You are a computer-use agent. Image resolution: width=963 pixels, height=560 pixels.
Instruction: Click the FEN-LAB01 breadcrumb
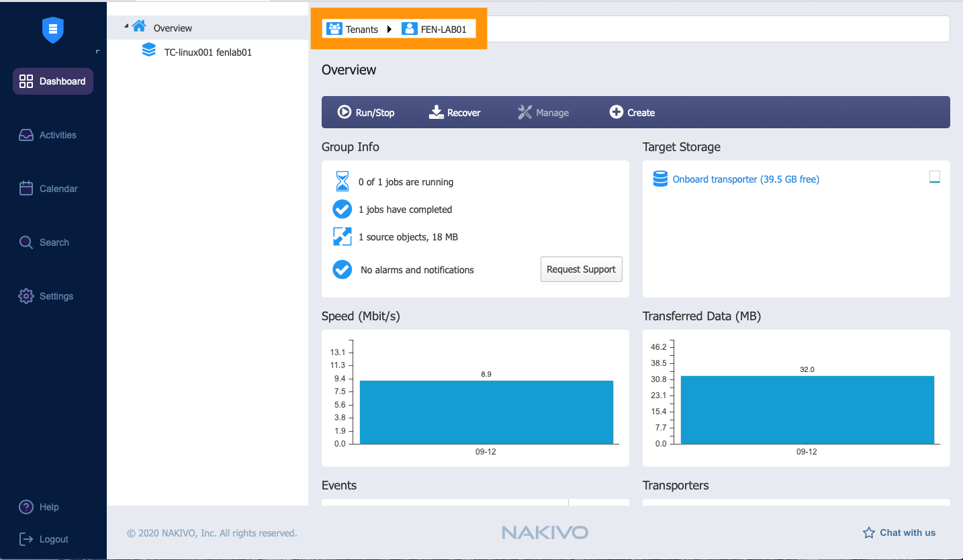click(x=434, y=29)
